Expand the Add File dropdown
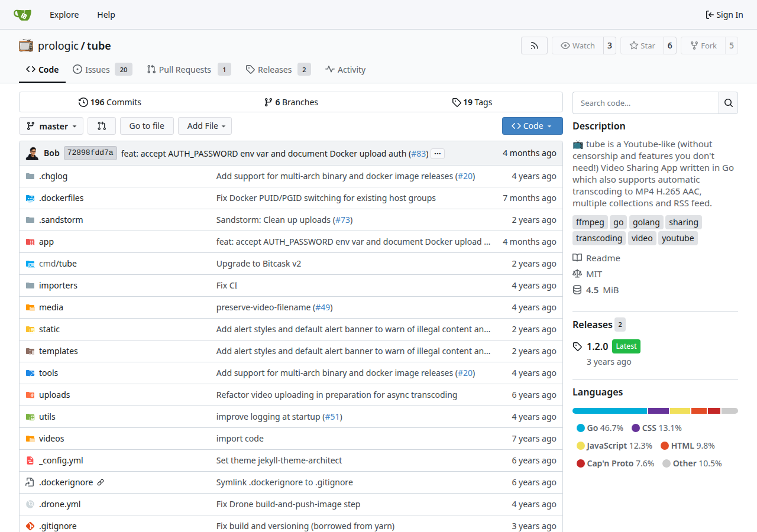This screenshot has height=532, width=757. coord(205,126)
